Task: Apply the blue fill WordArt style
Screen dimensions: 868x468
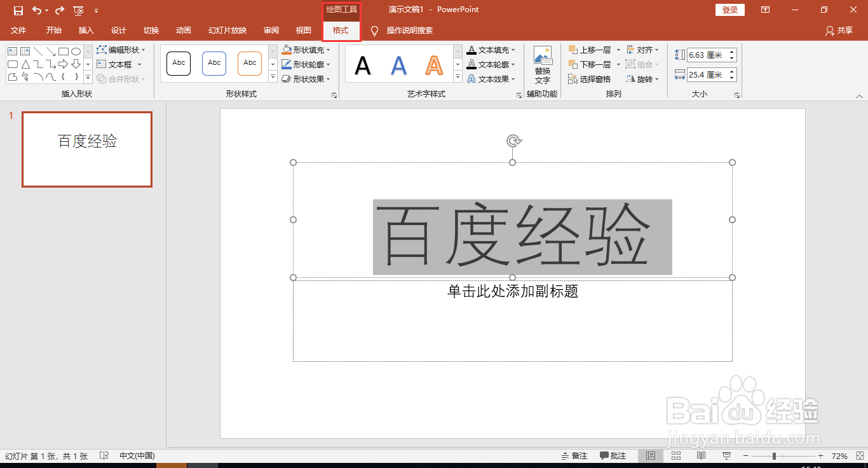Action: pos(398,65)
